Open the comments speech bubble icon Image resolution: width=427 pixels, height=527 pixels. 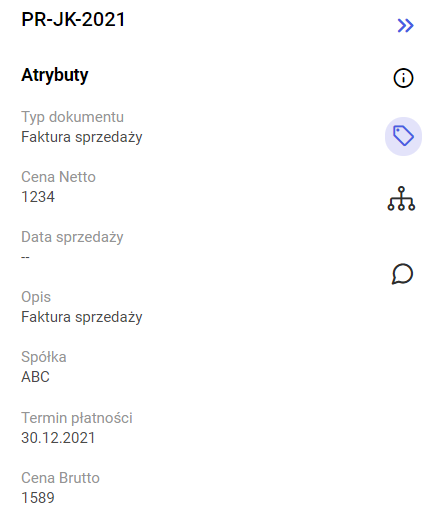tap(402, 274)
